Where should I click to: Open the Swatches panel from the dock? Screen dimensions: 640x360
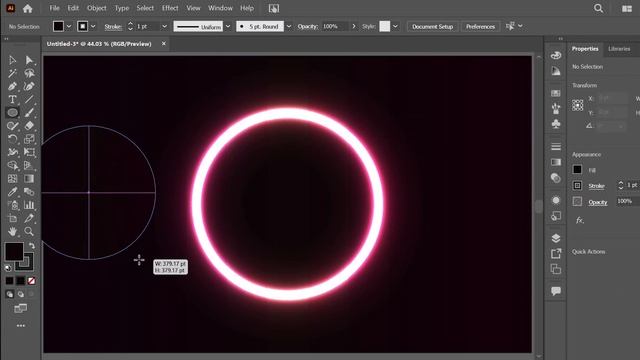556,93
